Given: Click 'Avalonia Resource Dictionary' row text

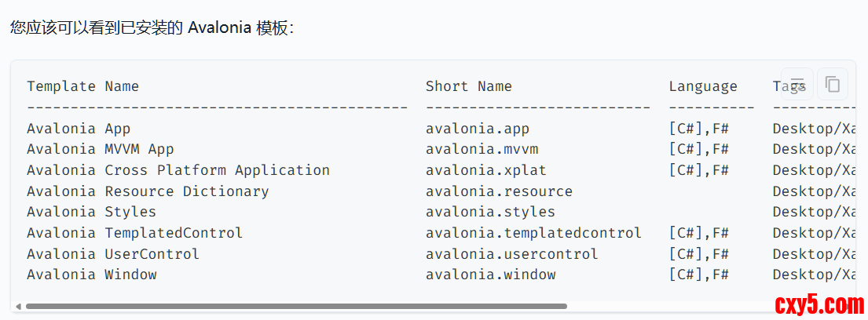Looking at the screenshot, I should click(148, 191).
